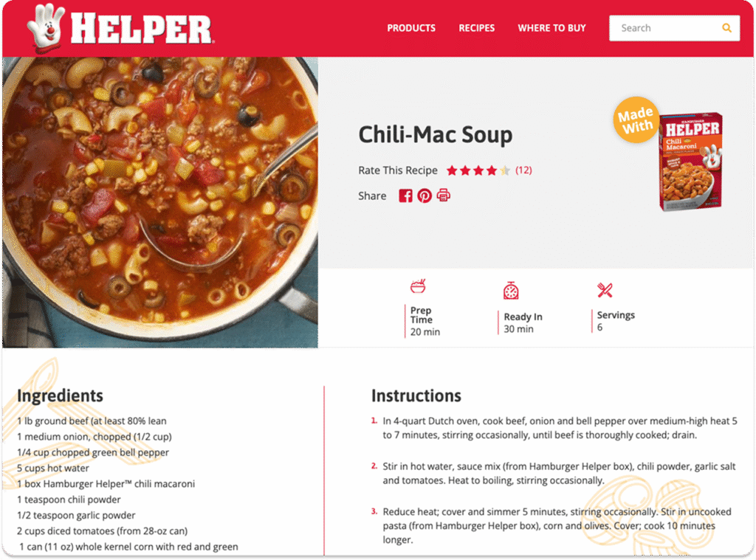
Task: Go to Where To Buy page
Action: pyautogui.click(x=551, y=28)
